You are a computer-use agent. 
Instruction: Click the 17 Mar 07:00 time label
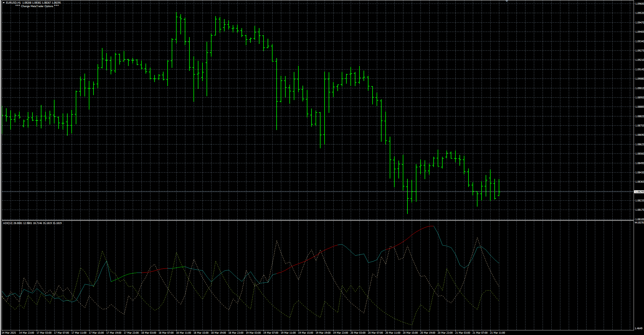tap(61, 333)
